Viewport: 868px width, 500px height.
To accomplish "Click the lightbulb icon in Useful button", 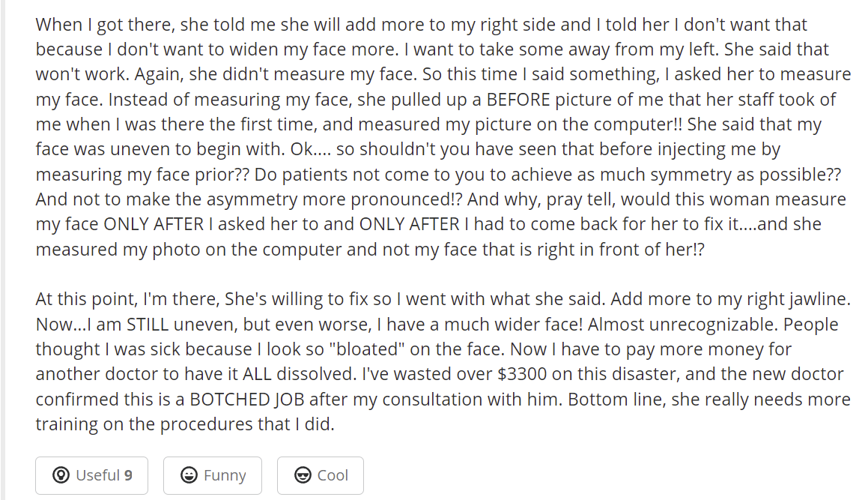I will click(x=61, y=475).
